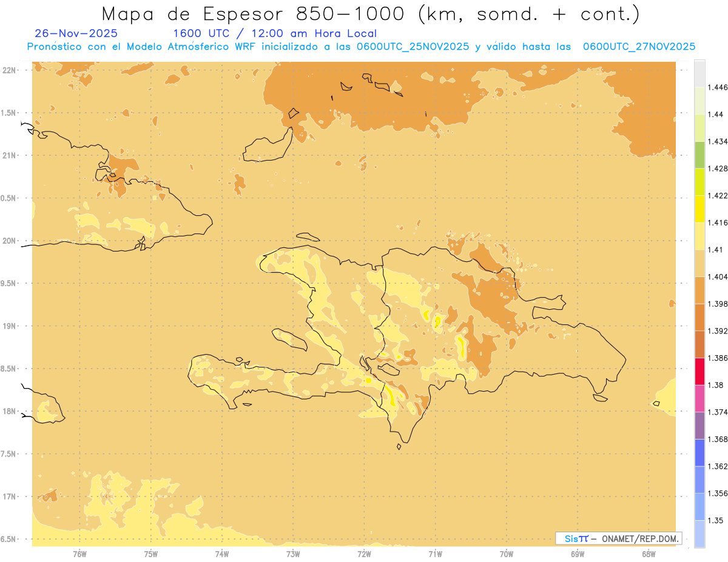Click the colorbar value "1.404"
Viewport: 728px width, 562px height.
[718, 277]
